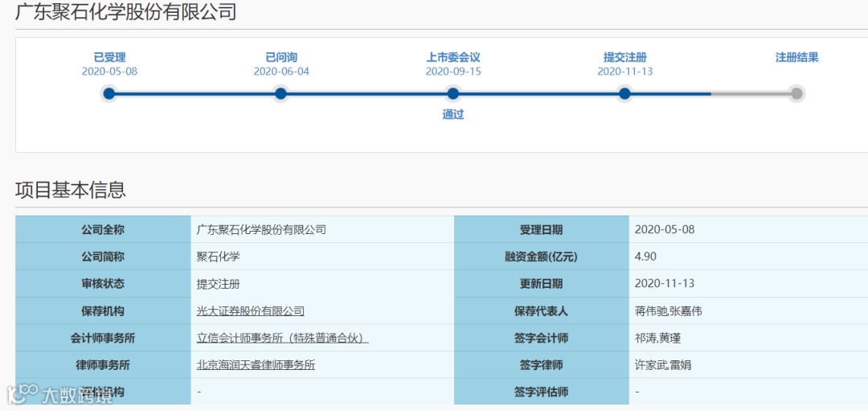Open the 光大证券股份有限公司 sponsor link
Viewport: 868px width, 411px height.
click(251, 310)
